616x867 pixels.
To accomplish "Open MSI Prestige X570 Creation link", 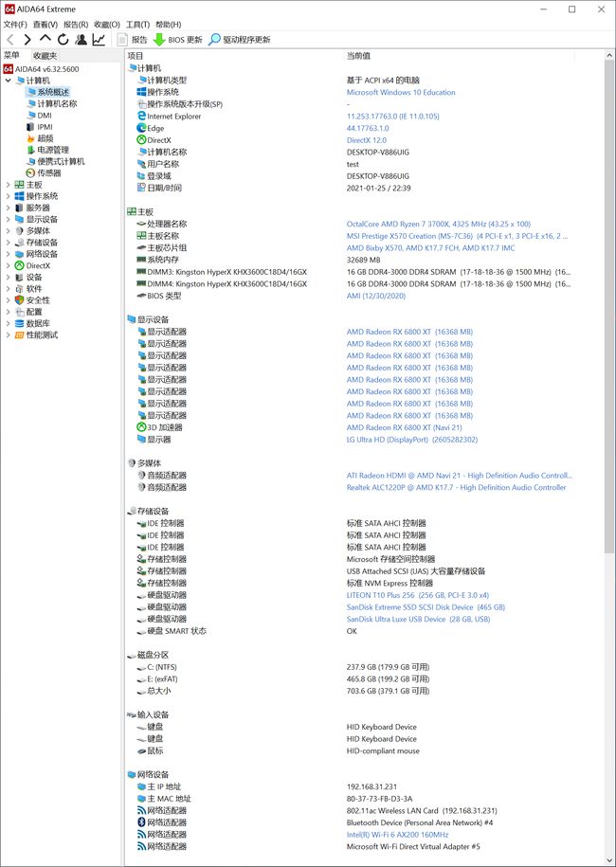I will pos(457,236).
